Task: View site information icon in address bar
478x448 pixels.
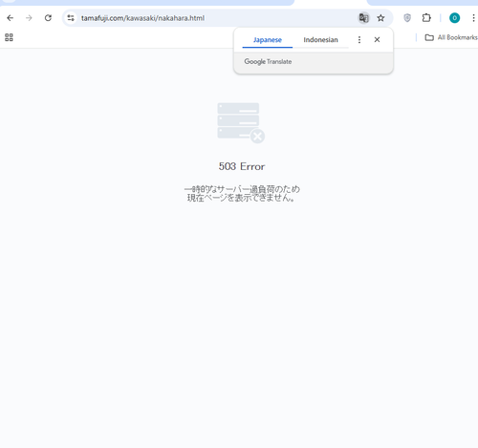Action: (71, 18)
